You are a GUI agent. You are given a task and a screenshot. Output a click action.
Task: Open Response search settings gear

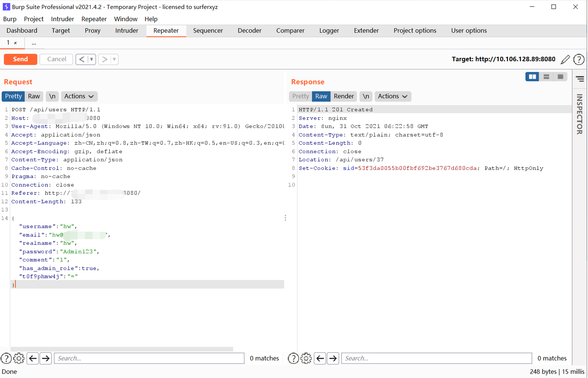(306, 358)
